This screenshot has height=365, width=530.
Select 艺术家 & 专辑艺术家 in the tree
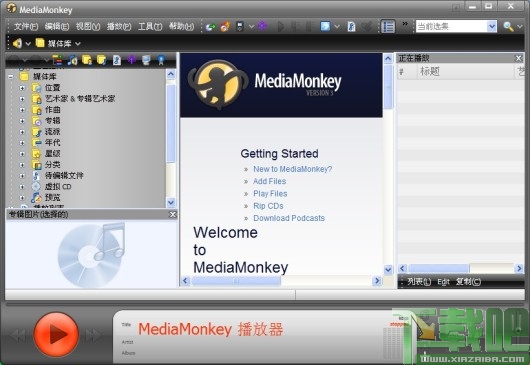click(x=80, y=99)
